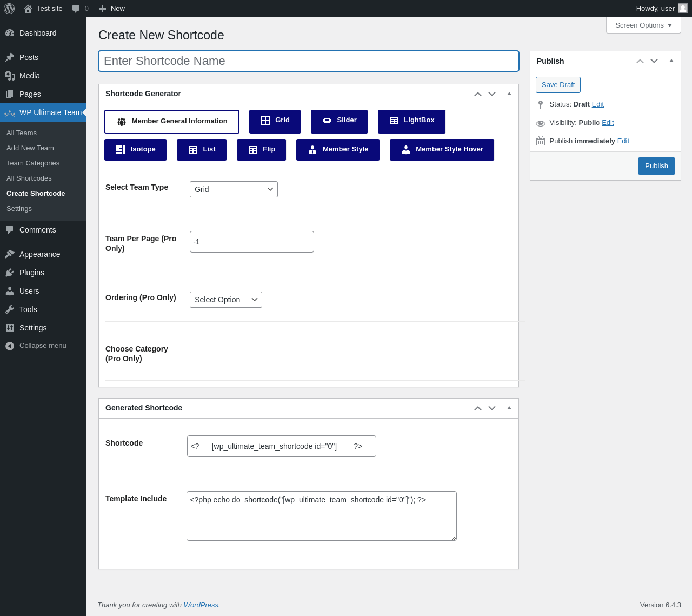Image resolution: width=692 pixels, height=616 pixels.
Task: Open Create Shortcode submenu item
Action: coord(36,194)
